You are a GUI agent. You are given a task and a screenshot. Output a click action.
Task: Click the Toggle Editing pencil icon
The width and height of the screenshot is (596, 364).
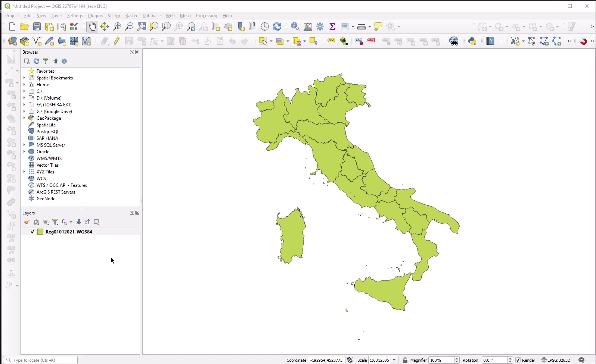tap(117, 41)
